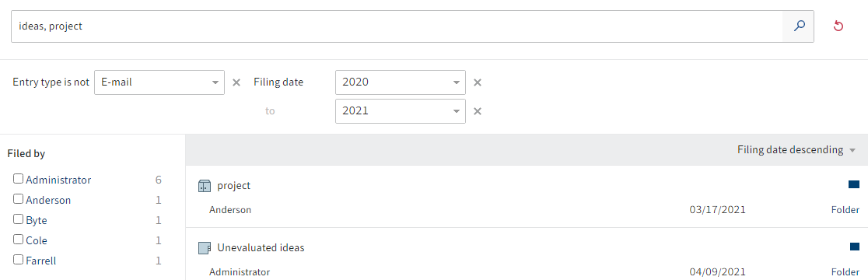
Task: Remove the Entry type filter with X
Action: tap(236, 82)
